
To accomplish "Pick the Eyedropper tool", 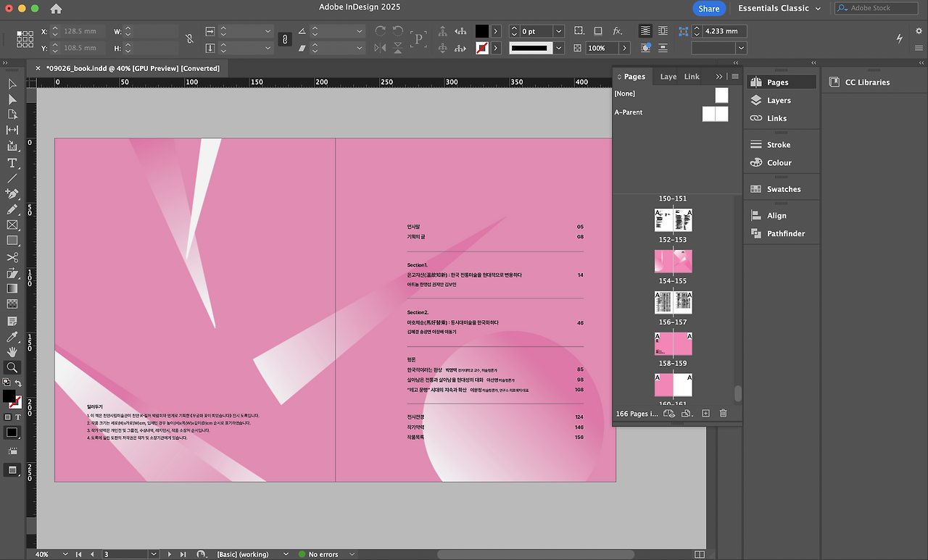I will tap(12, 337).
